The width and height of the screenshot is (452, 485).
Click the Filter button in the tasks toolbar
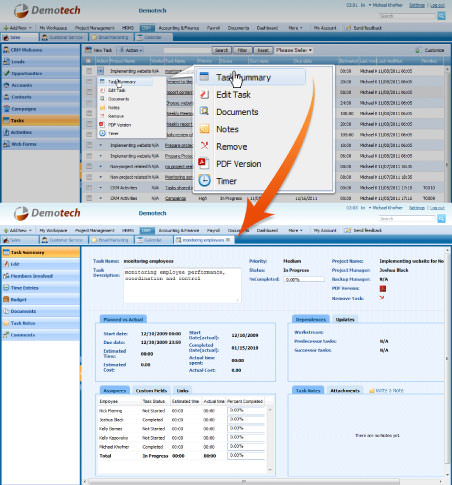click(242, 50)
